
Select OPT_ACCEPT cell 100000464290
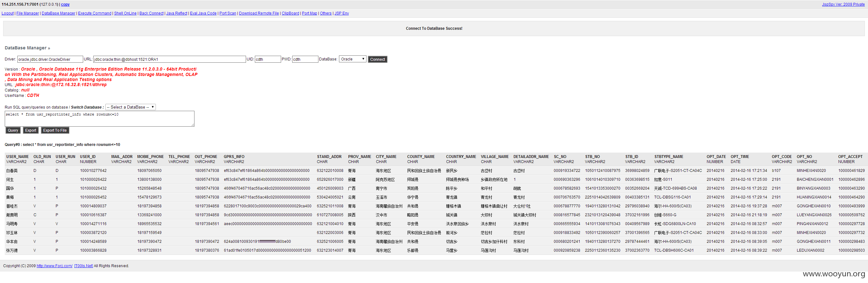click(851, 197)
